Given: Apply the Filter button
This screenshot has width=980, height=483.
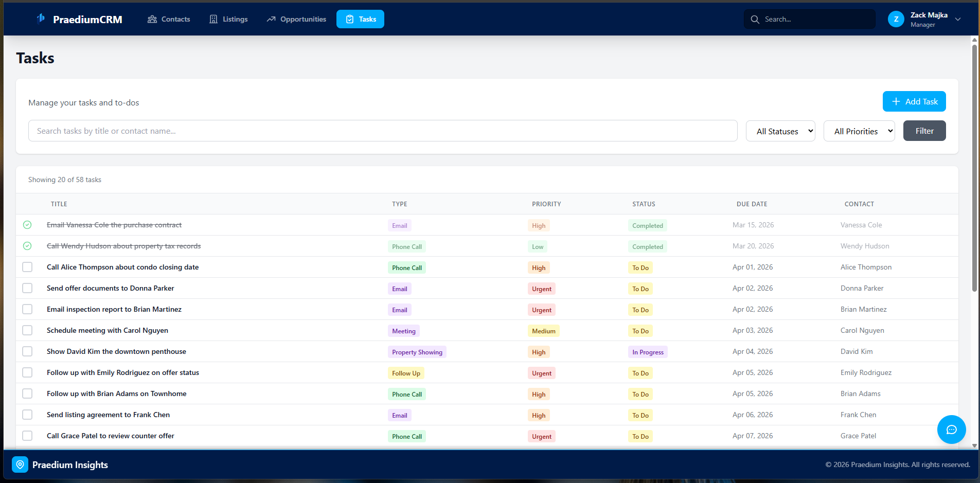Looking at the screenshot, I should (x=924, y=131).
